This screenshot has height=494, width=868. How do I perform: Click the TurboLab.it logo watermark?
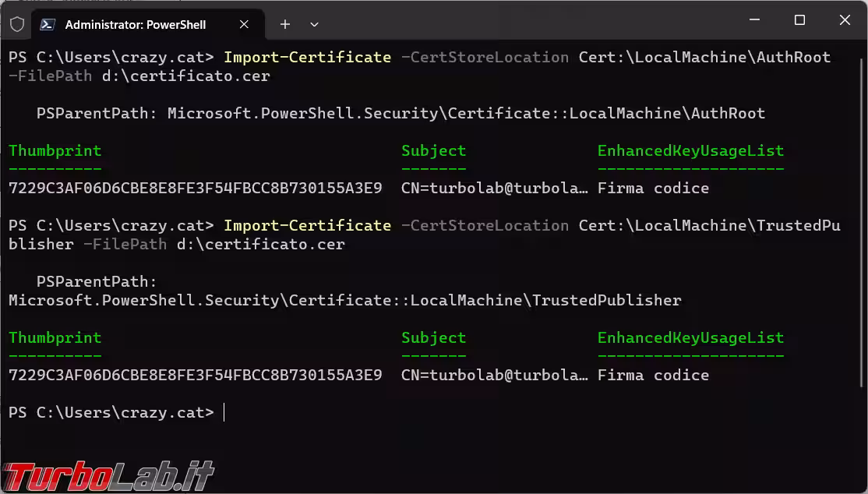pos(109,475)
